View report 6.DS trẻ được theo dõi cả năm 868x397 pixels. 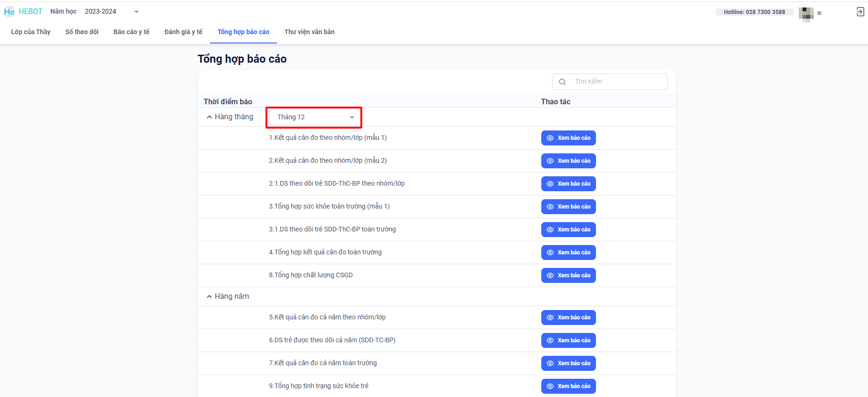click(568, 340)
